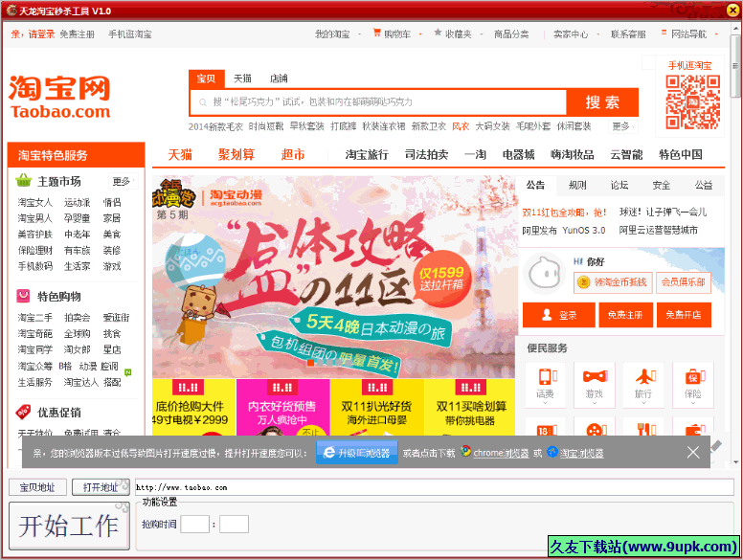This screenshot has width=743, height=560.
Task: Open the 旅行 airplane service icon
Action: pos(644,377)
